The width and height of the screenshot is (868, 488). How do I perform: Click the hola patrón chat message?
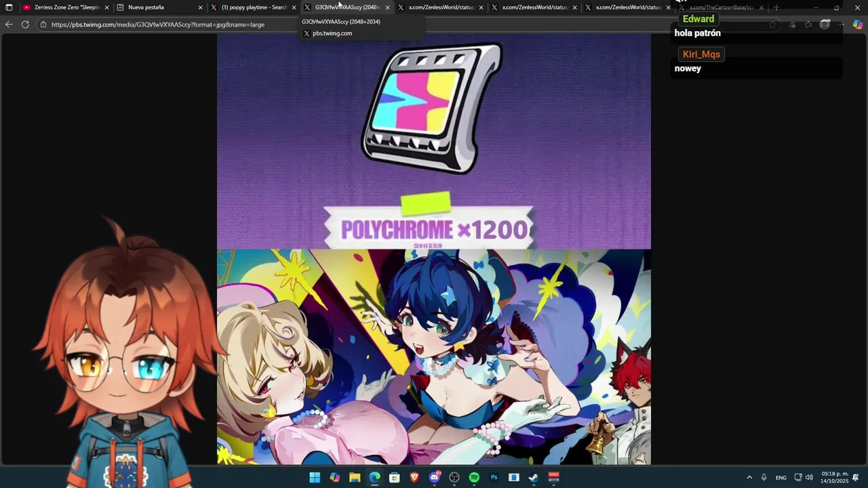pyautogui.click(x=697, y=33)
